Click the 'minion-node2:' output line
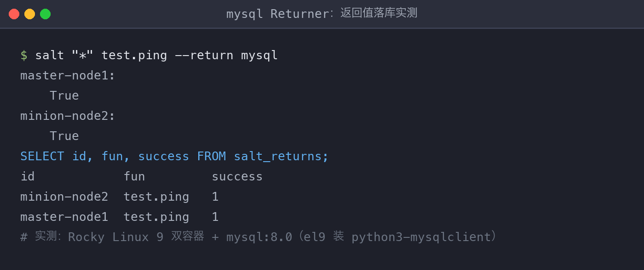Viewport: 644px width, 270px height. [68, 116]
